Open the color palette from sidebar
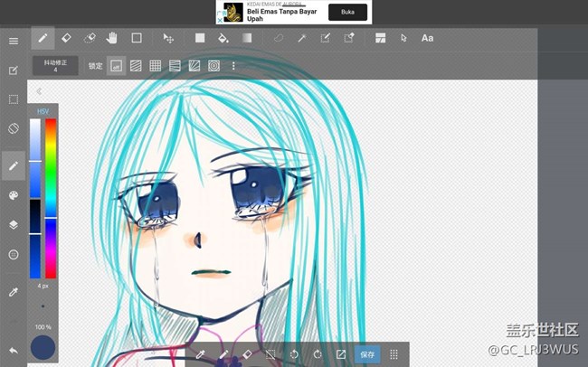This screenshot has width=588, height=367. (x=13, y=195)
